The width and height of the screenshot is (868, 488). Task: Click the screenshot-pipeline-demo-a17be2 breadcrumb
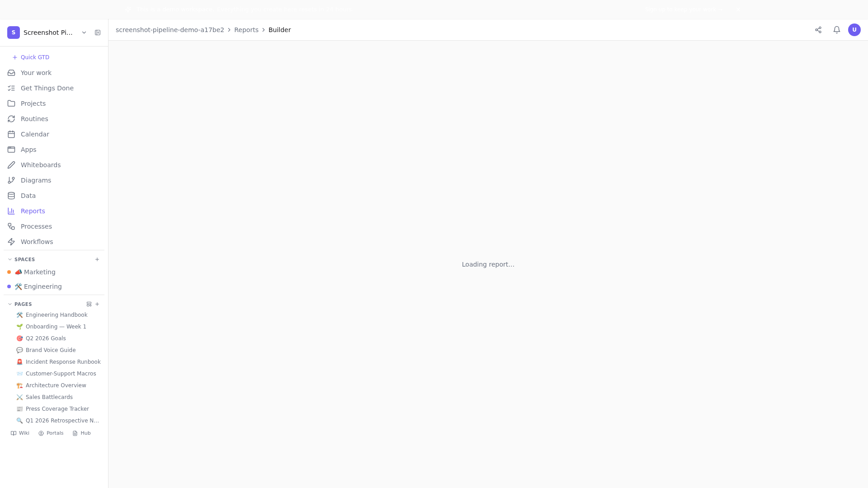coord(170,30)
